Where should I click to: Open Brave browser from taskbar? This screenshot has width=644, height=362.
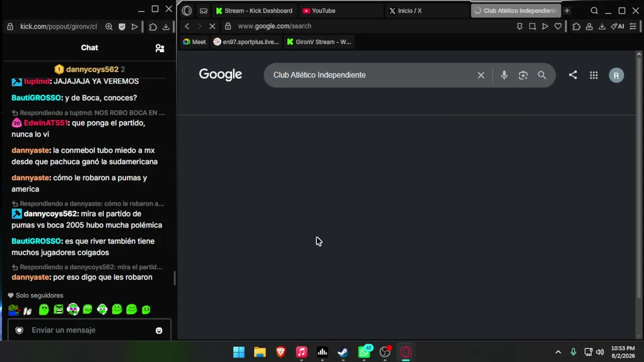[281, 352]
